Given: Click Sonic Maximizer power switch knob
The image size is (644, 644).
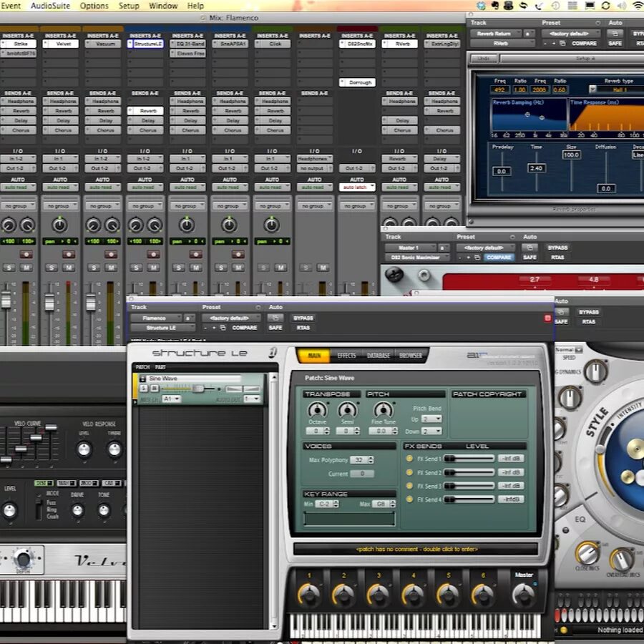Looking at the screenshot, I should 394,274.
